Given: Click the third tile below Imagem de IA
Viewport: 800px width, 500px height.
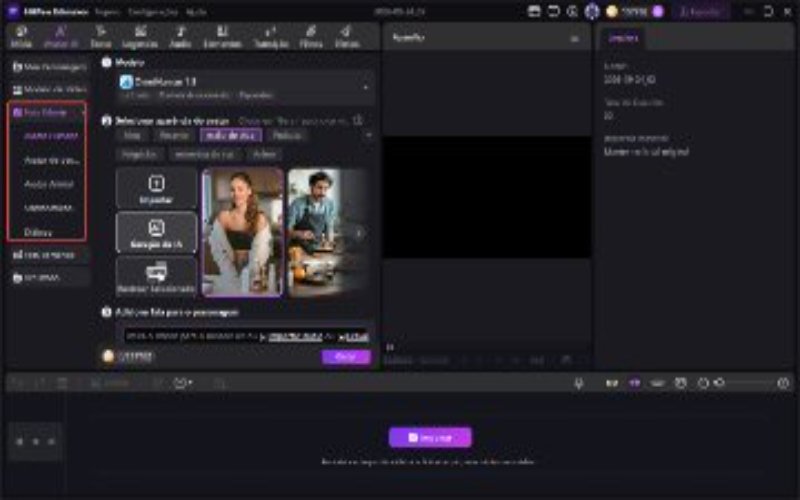Looking at the screenshot, I should point(156,277).
